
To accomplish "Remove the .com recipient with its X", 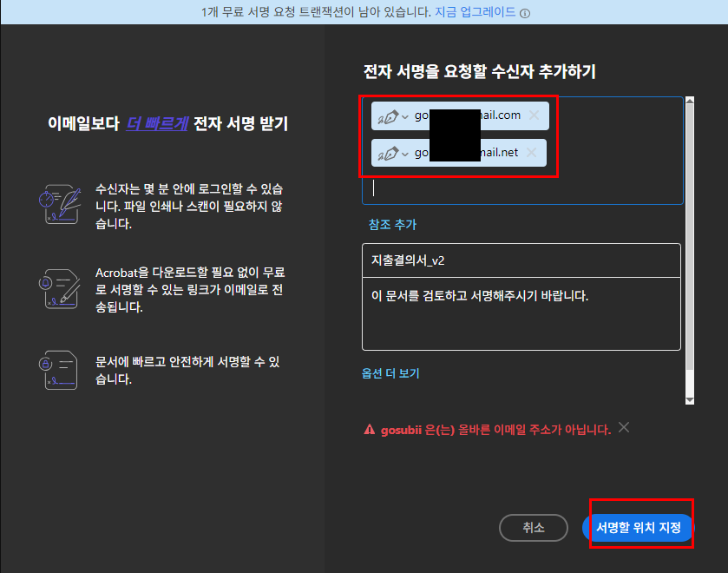I will point(534,115).
